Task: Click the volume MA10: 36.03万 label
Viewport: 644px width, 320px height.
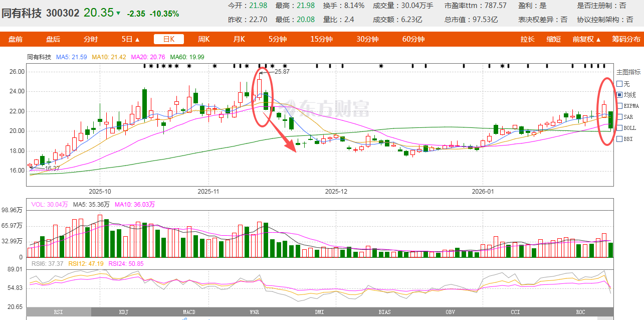Action: [x=135, y=204]
